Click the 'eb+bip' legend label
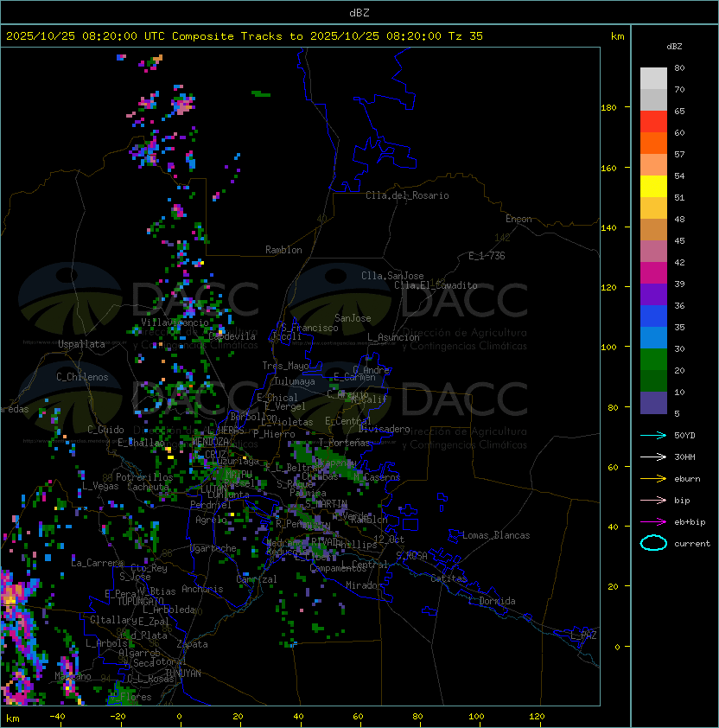 point(690,522)
